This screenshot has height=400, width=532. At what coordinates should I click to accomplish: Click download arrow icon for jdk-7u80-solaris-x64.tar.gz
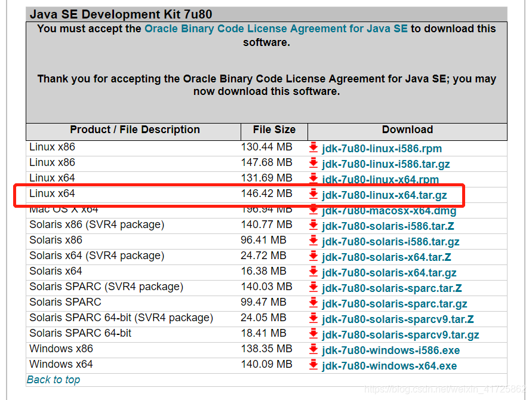click(313, 272)
